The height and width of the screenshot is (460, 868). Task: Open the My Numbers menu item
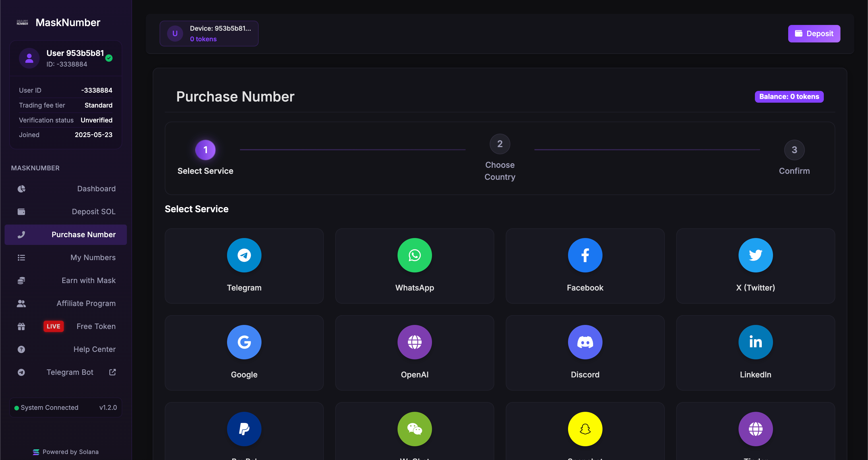pyautogui.click(x=66, y=258)
